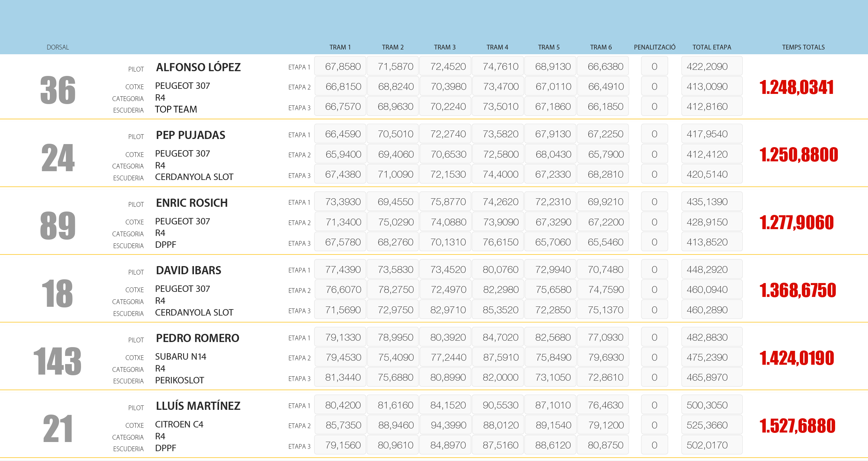Select Lluís Martínez Etapa 3 Tram 6 field
This screenshot has width=868, height=461.
pyautogui.click(x=603, y=445)
